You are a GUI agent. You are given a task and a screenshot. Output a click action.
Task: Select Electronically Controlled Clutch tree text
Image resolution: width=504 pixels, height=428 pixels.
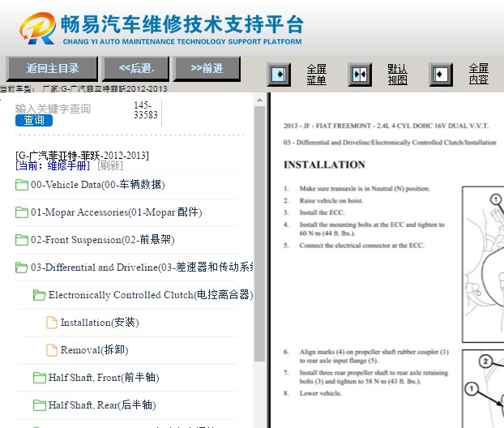tap(151, 295)
